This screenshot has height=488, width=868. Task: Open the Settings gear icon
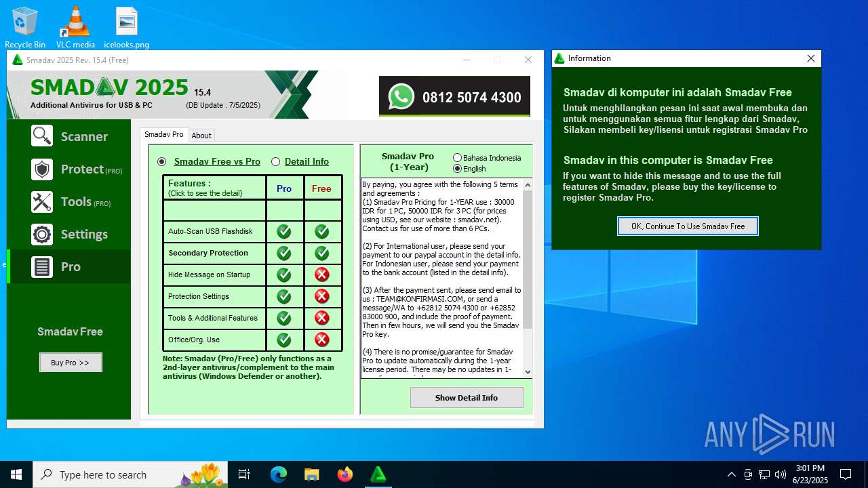[x=42, y=234]
